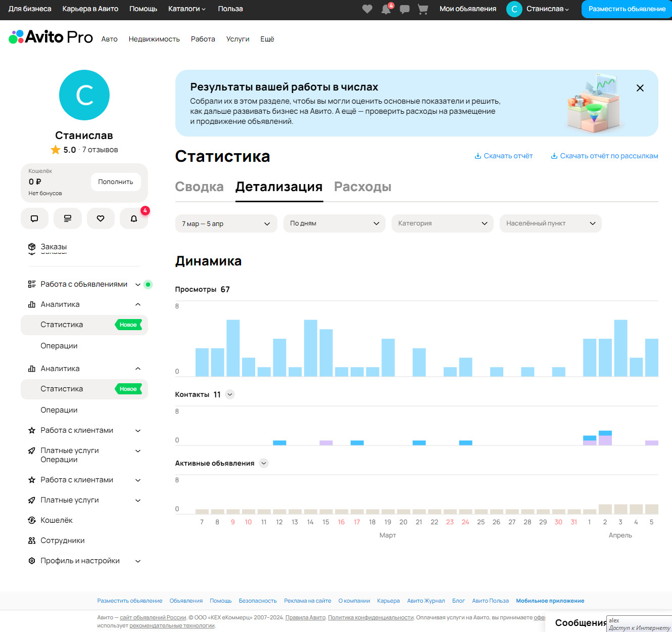Click the rating star beside 5.0

pos(56,150)
